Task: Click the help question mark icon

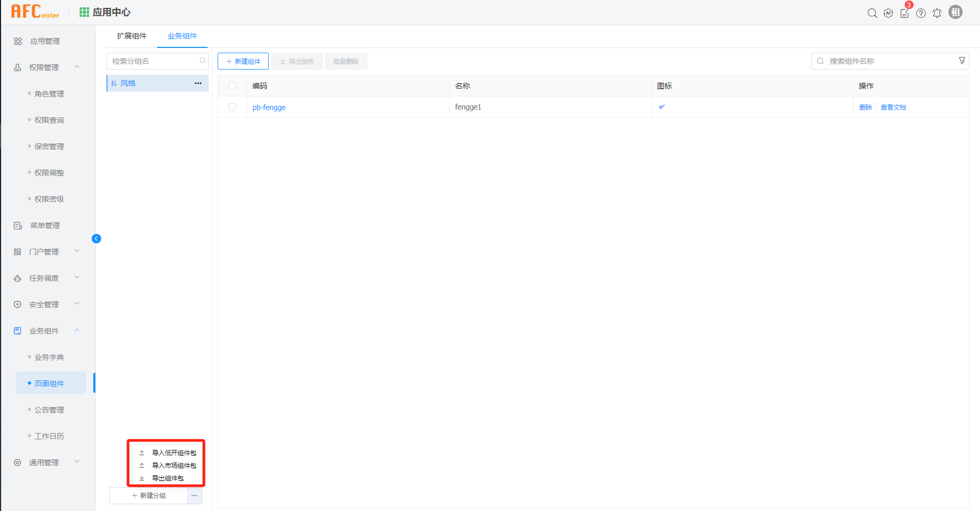Action: (x=921, y=13)
